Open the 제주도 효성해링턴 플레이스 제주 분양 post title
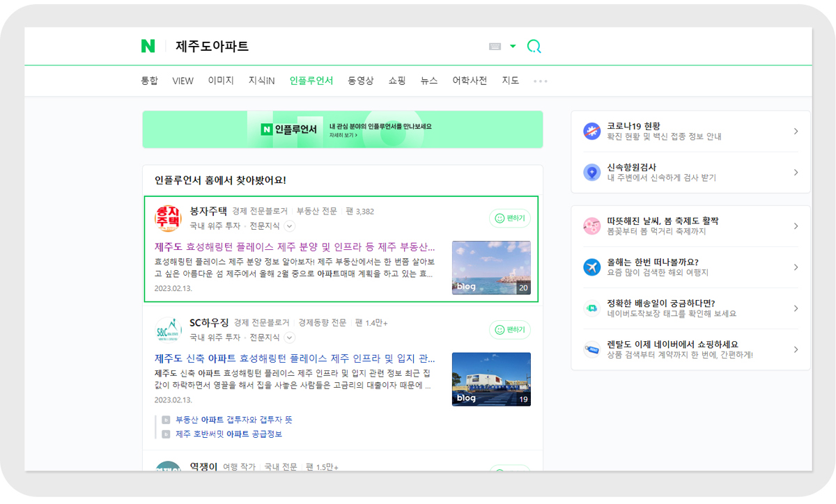Screen dimensions: 836x504 click(295, 247)
